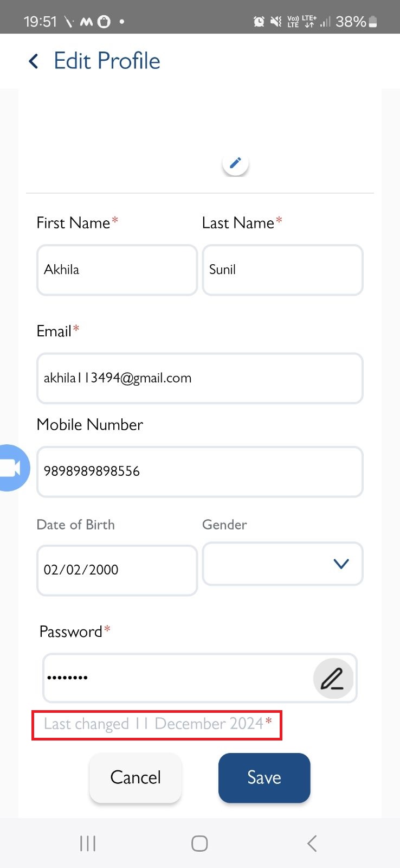Open the floating video camera bubble
The width and height of the screenshot is (400, 868).
(12, 468)
